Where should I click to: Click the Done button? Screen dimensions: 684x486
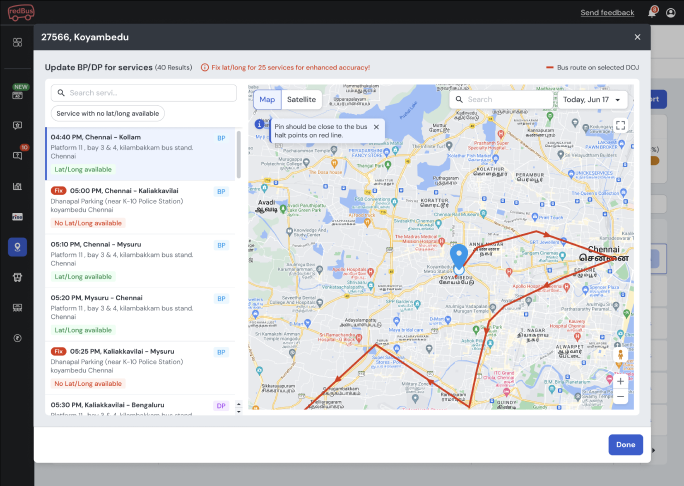(x=626, y=445)
